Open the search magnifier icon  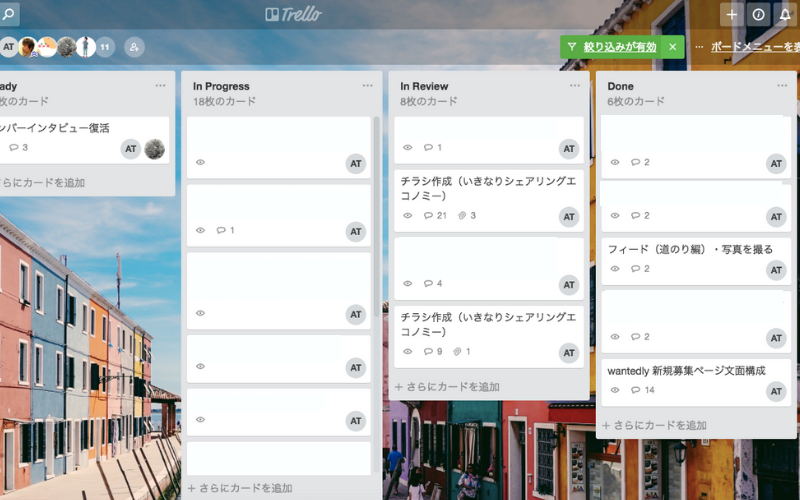coord(9,14)
